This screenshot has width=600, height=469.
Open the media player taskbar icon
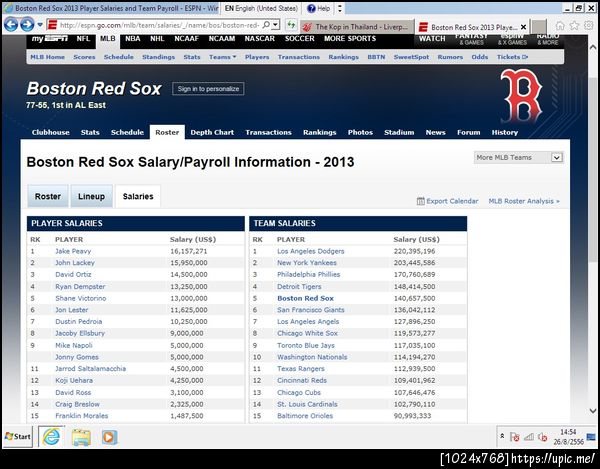point(109,437)
